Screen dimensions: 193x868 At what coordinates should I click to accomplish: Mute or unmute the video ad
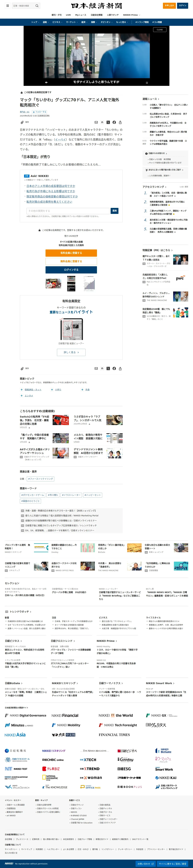point(46,82)
